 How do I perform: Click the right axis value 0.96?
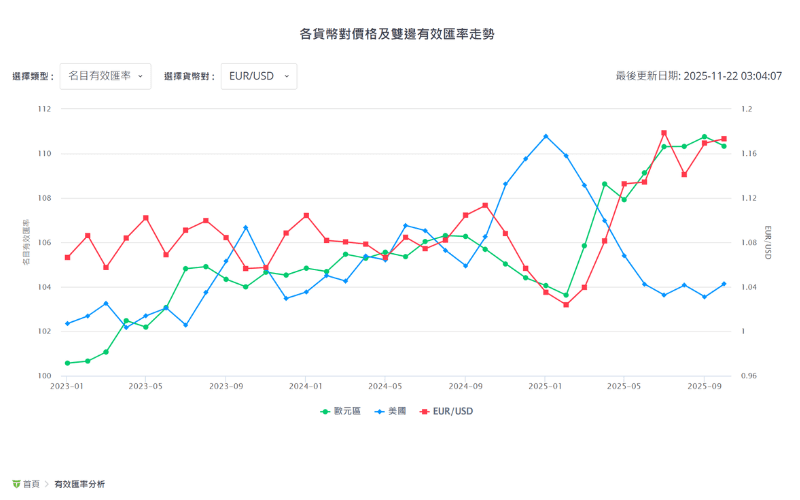pyautogui.click(x=748, y=376)
